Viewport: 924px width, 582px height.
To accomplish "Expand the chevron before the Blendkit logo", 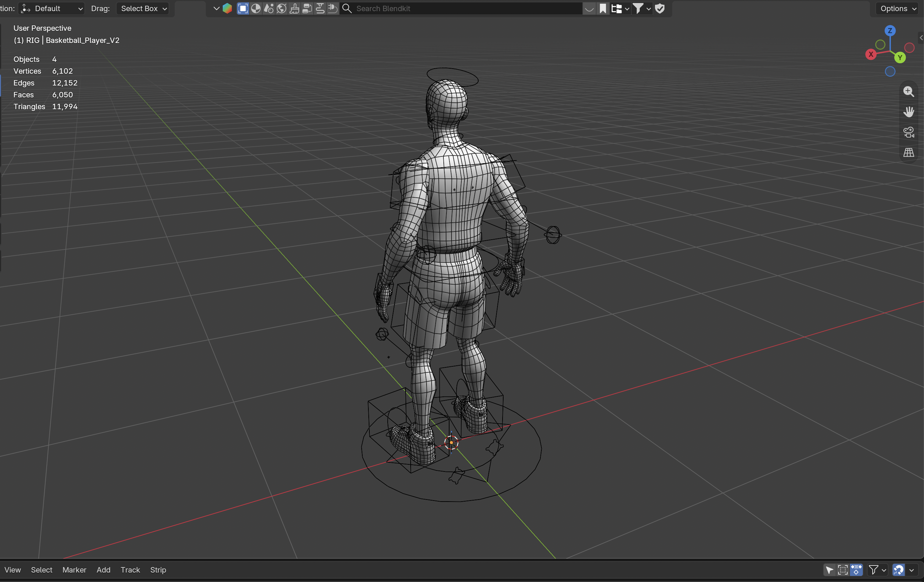I will (216, 8).
